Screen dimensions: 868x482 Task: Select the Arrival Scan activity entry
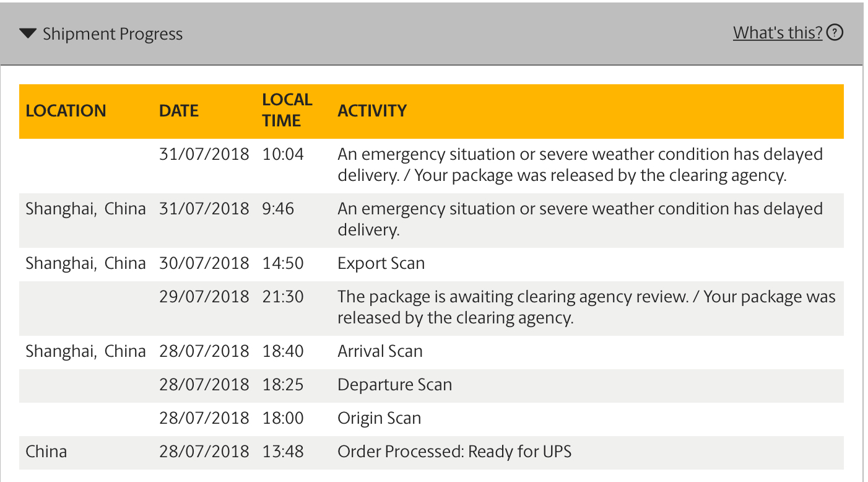coord(380,351)
